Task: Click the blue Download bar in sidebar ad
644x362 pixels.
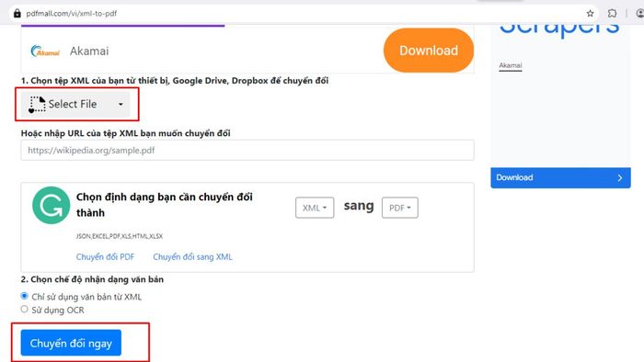Action: [560, 178]
